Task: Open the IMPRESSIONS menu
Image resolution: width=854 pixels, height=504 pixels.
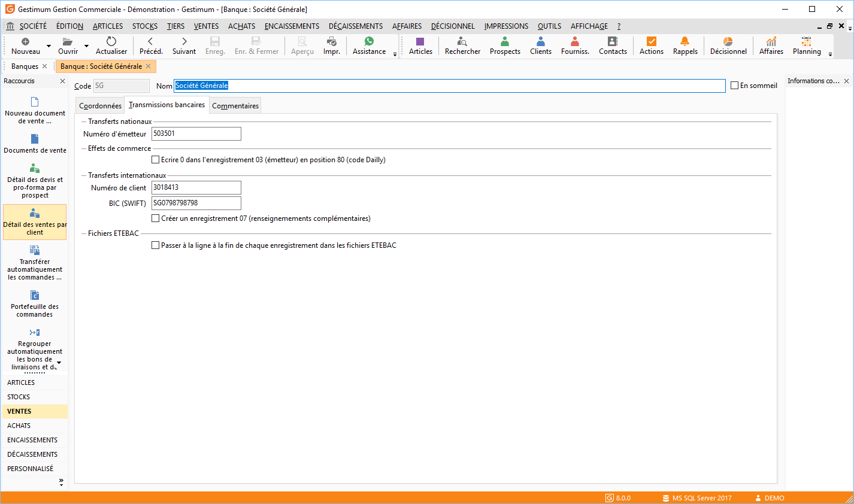Action: click(506, 26)
